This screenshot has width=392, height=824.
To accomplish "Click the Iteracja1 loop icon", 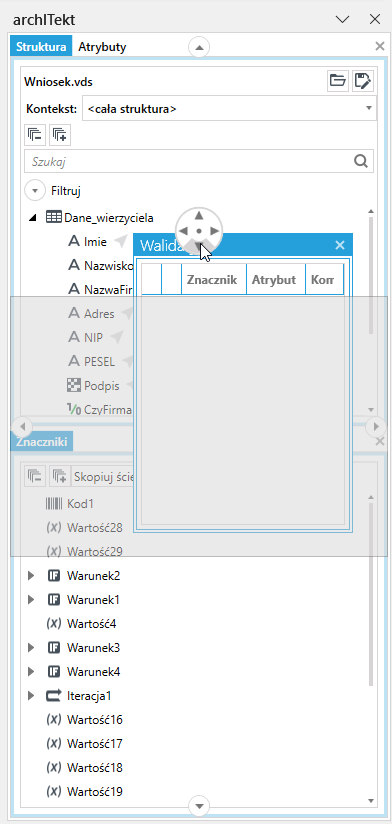I will pyautogui.click(x=54, y=696).
